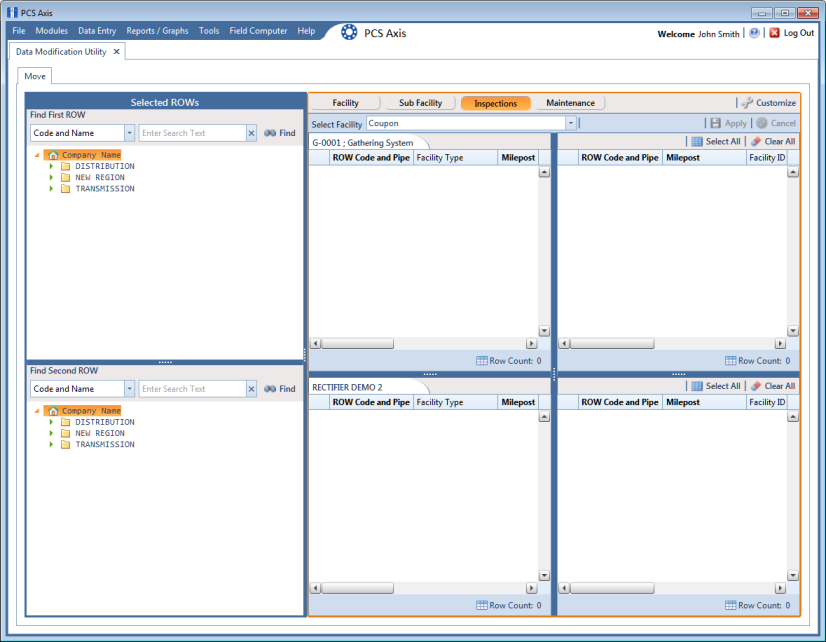
Task: Expand NEW REGION folder in first ROW tree
Action: [51, 177]
